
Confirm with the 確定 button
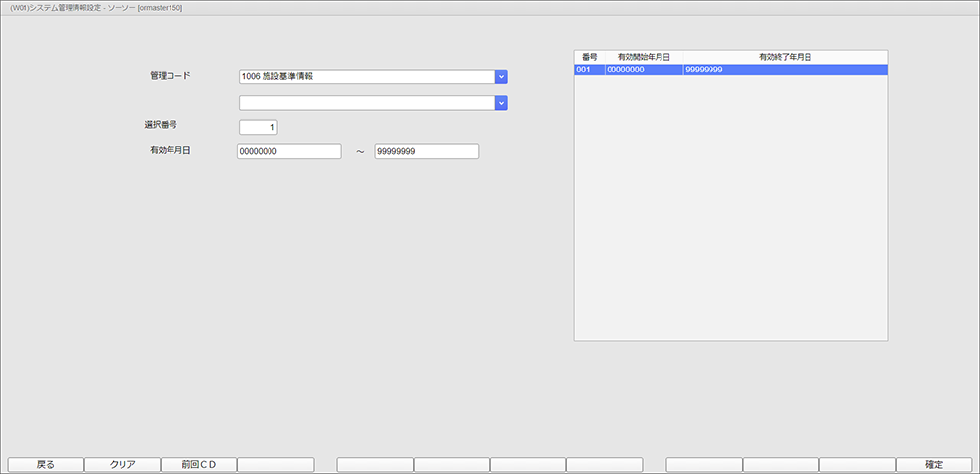pos(934,465)
